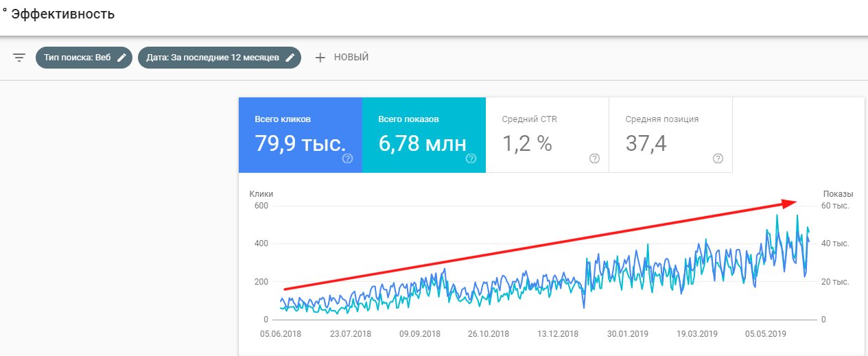868x356 pixels.
Task: Open help icon on Всего показов card
Action: [x=471, y=158]
